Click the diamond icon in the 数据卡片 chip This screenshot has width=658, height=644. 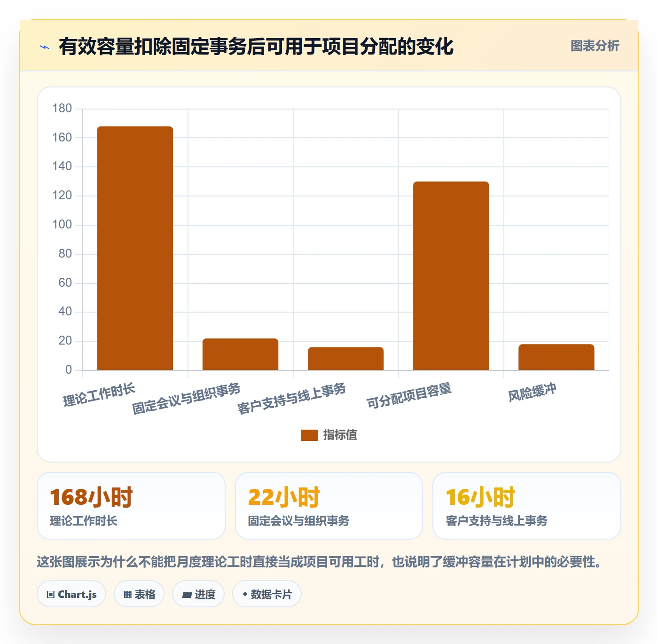pyautogui.click(x=245, y=594)
